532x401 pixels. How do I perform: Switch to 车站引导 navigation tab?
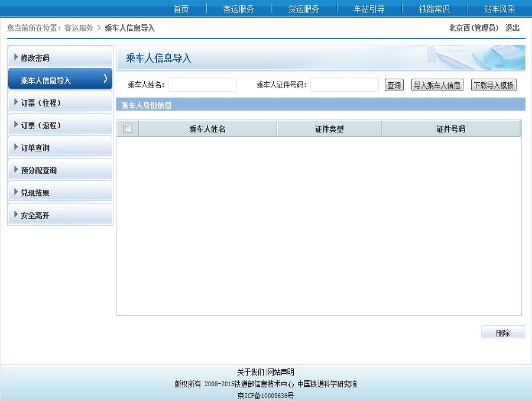[x=369, y=9]
